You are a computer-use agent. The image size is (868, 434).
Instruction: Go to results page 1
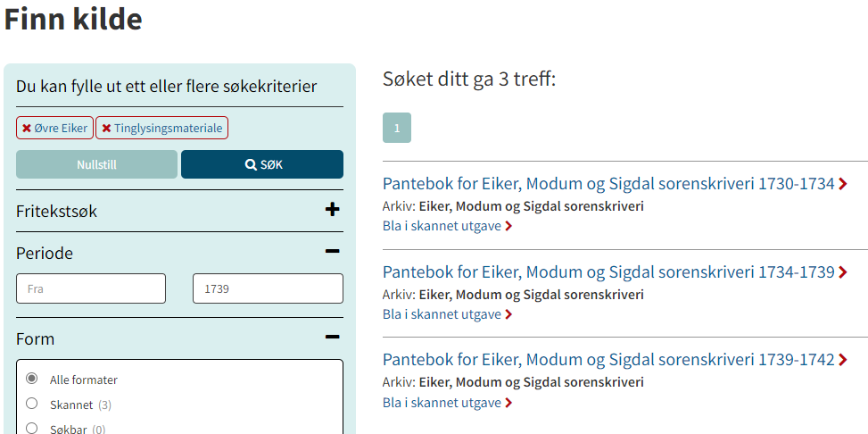click(x=397, y=128)
